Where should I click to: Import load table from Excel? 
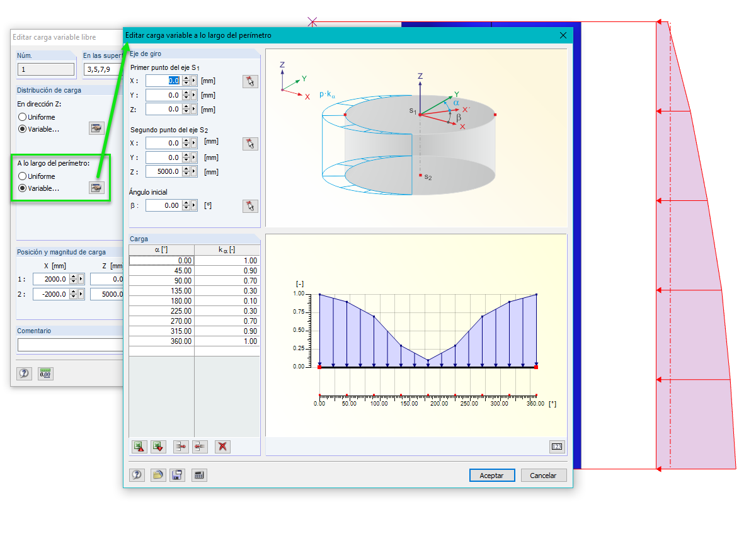point(158,447)
